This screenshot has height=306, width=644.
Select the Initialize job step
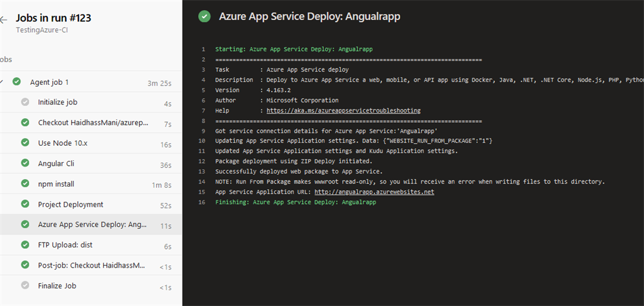[91, 102]
